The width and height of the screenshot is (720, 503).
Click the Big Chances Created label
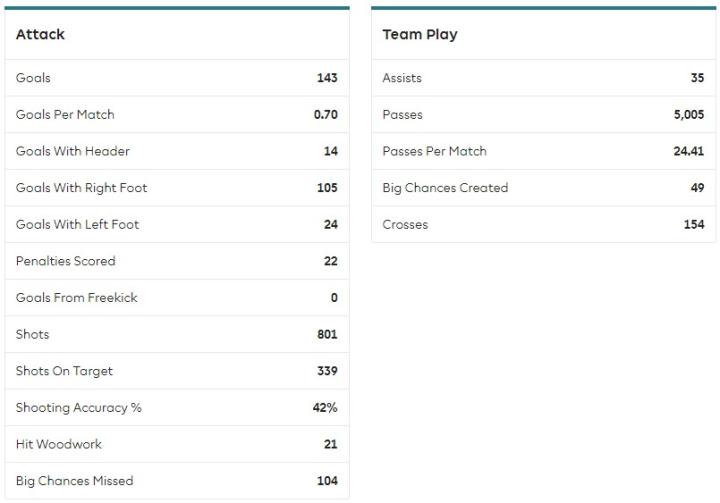coord(445,188)
